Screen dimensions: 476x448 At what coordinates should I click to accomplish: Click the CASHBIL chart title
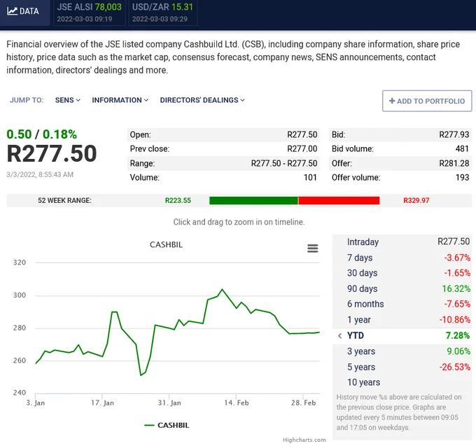166,244
